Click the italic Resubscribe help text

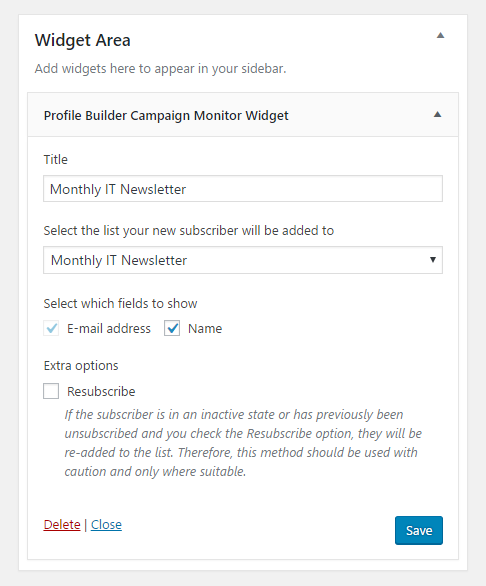pos(243,443)
